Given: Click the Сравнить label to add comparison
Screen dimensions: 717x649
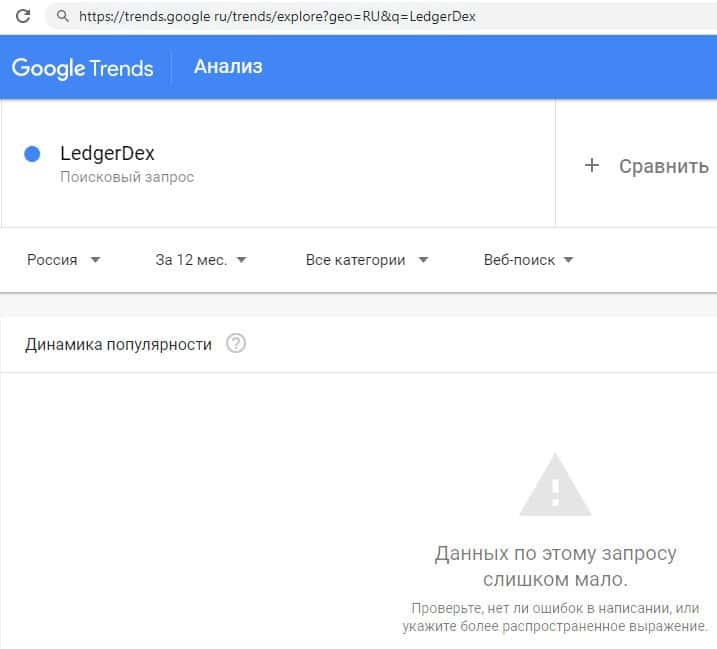Looking at the screenshot, I should [663, 166].
